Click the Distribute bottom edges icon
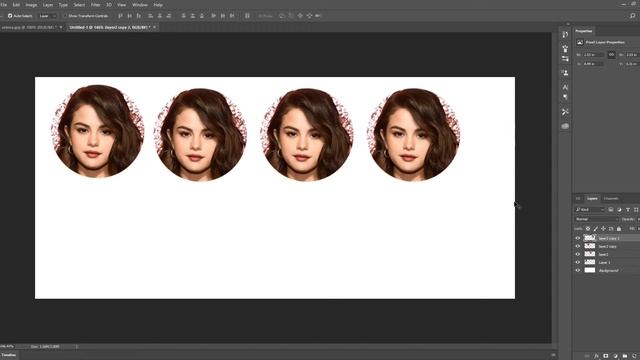Image resolution: width=640 pixels, height=360 pixels. tap(202, 16)
